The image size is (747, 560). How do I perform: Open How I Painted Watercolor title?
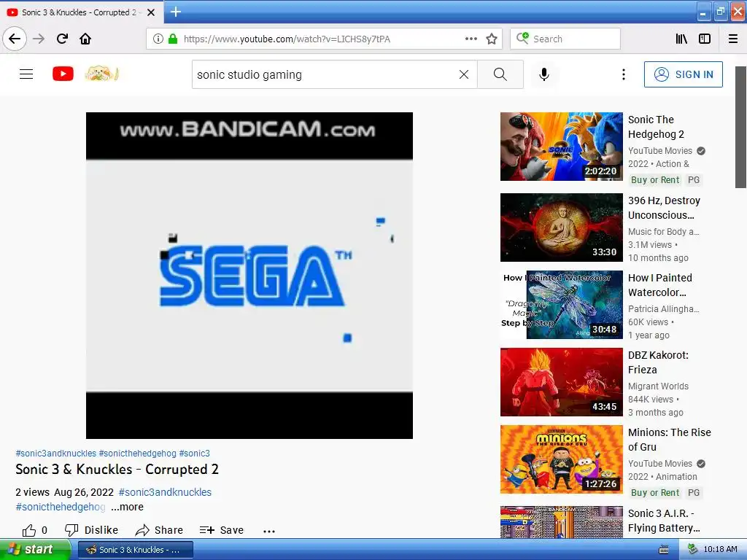[x=660, y=285]
